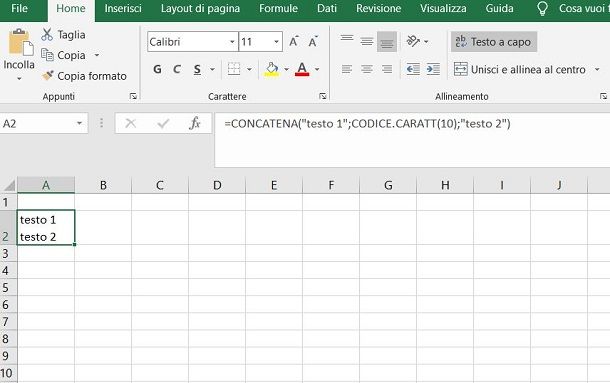This screenshot has width=610, height=383.
Task: Switch to Revisione tab
Action: click(379, 9)
